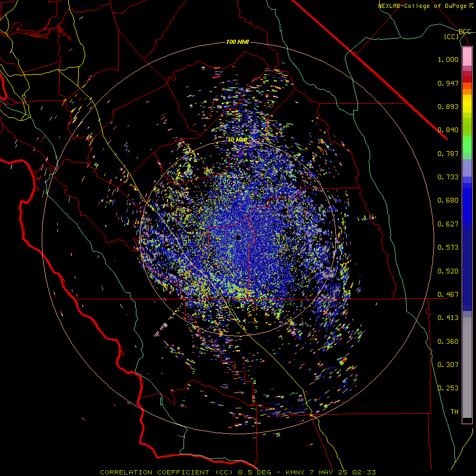This screenshot has width=476, height=476.
Task: Pick the periwinkle band near 0.733
Action: pos(467,168)
